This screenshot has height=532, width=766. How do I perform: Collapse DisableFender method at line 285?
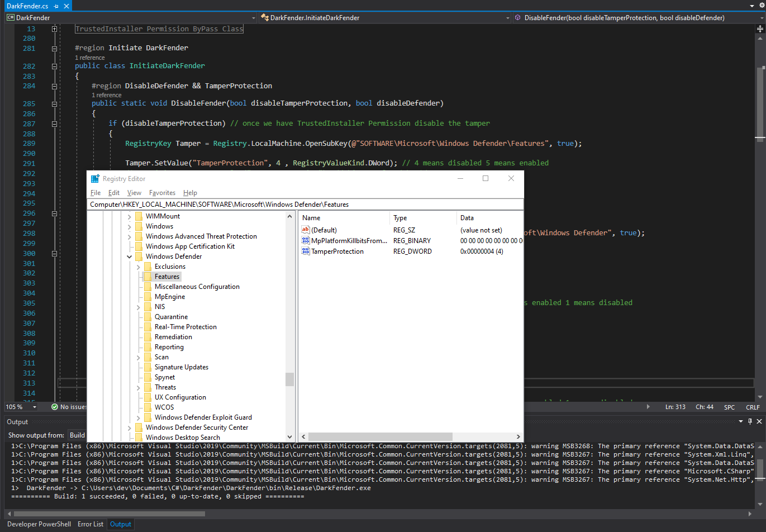click(54, 104)
